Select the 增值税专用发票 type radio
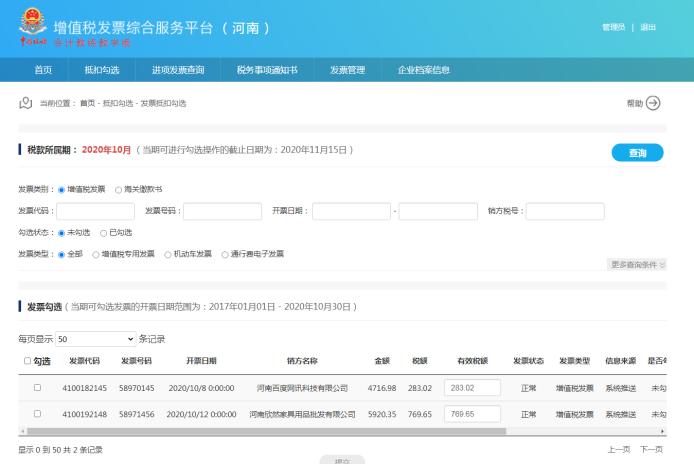The width and height of the screenshot is (694, 464). [96, 255]
